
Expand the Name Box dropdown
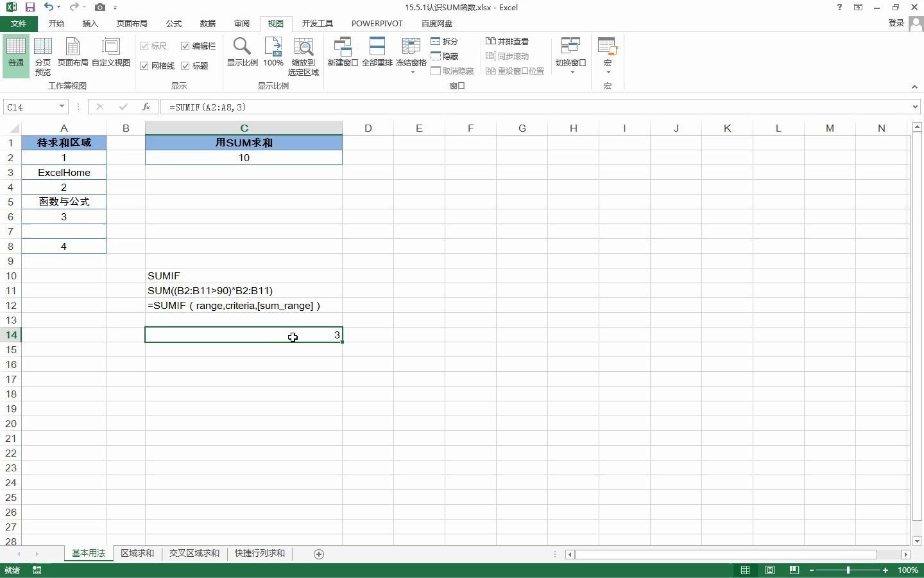tap(62, 107)
